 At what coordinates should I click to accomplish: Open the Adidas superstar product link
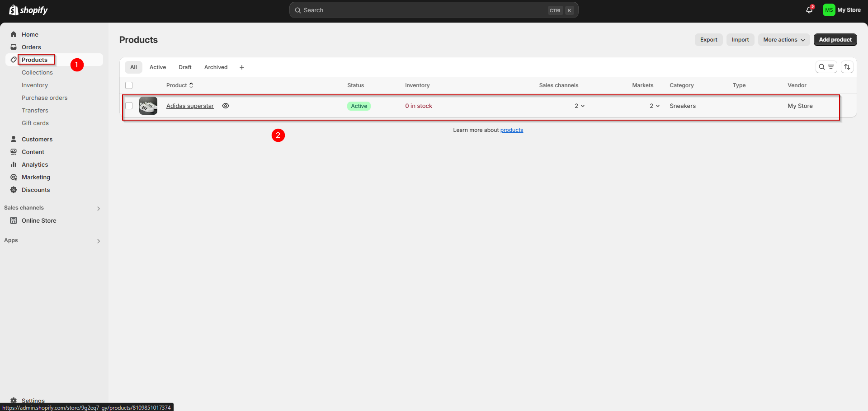coord(190,106)
